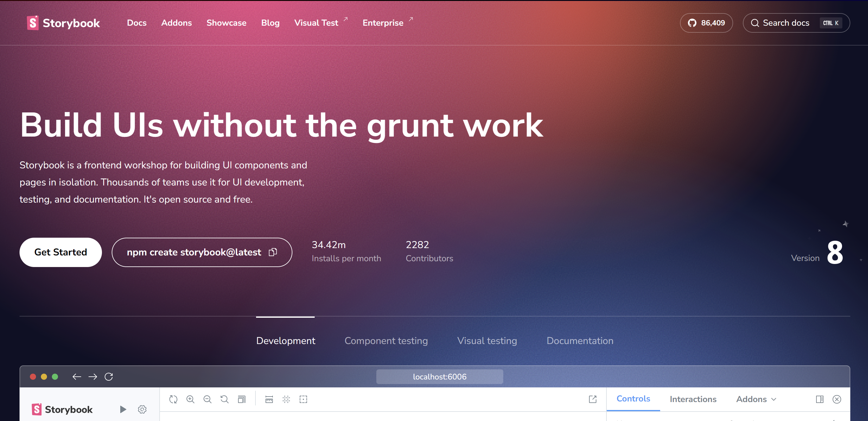The width and height of the screenshot is (868, 421).
Task: Click the remount component icon in the toolbar
Action: 173,399
